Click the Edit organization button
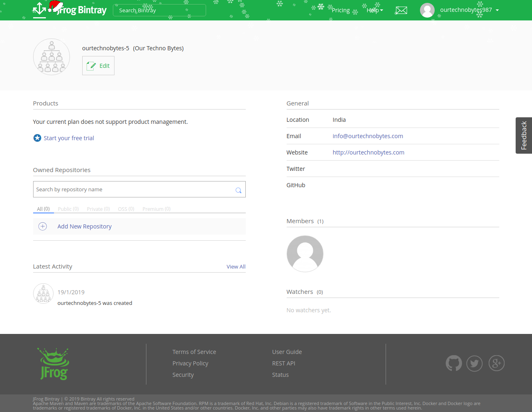This screenshot has width=532, height=412. [98, 66]
